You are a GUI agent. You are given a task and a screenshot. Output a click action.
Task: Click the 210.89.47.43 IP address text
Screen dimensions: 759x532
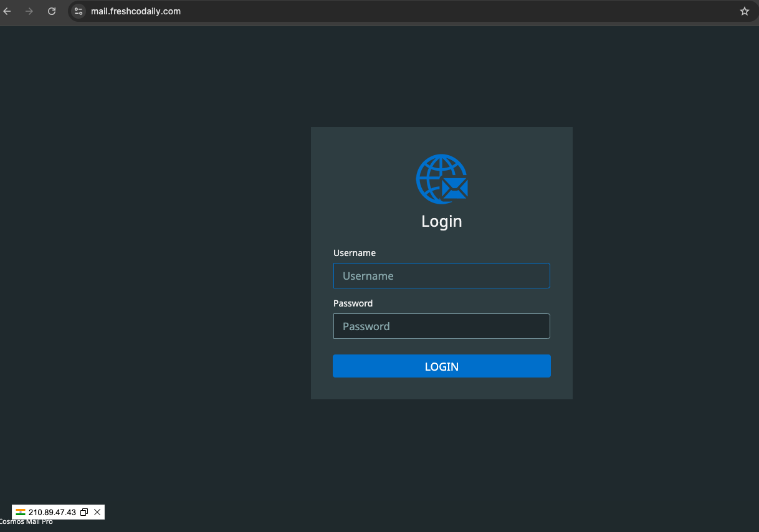pyautogui.click(x=52, y=512)
